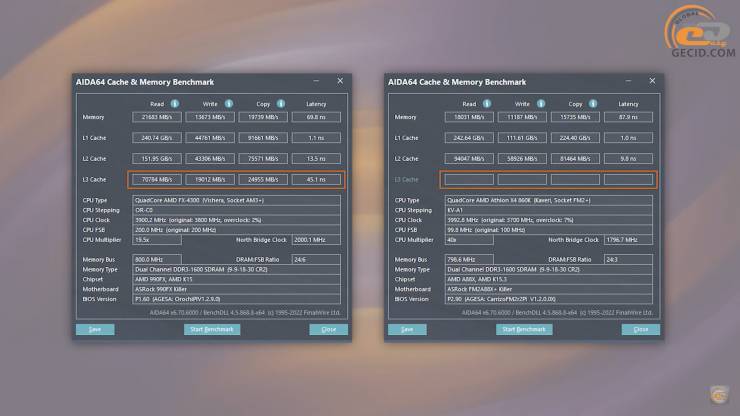Viewport: 740px width, 416px height.
Task: Select Memory Write value 13673 MB/s
Action: point(210,117)
